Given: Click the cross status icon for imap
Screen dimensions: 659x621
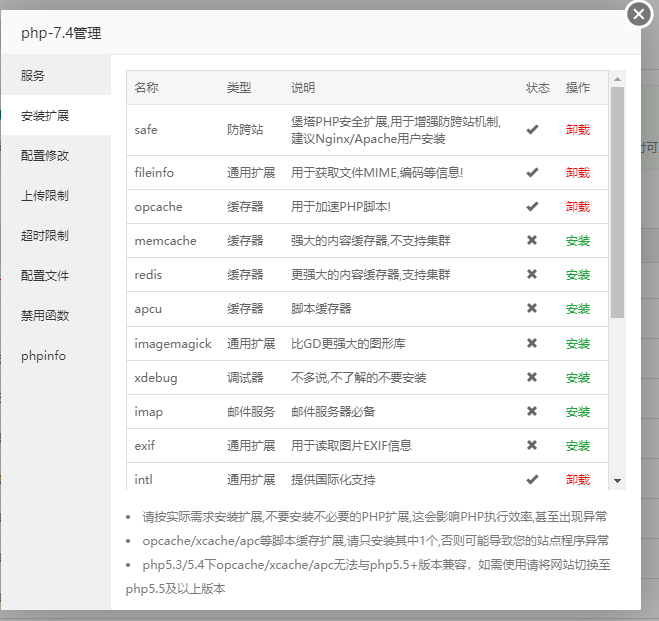Looking at the screenshot, I should click(532, 411).
